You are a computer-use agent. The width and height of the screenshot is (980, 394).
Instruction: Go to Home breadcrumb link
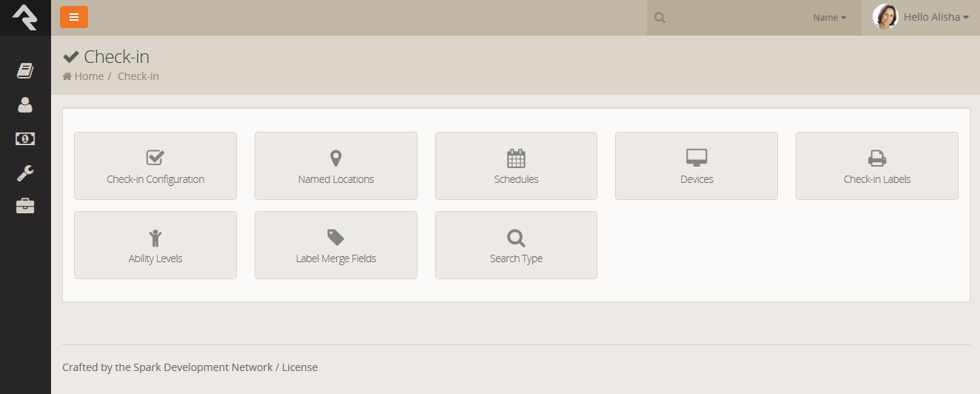(x=89, y=76)
